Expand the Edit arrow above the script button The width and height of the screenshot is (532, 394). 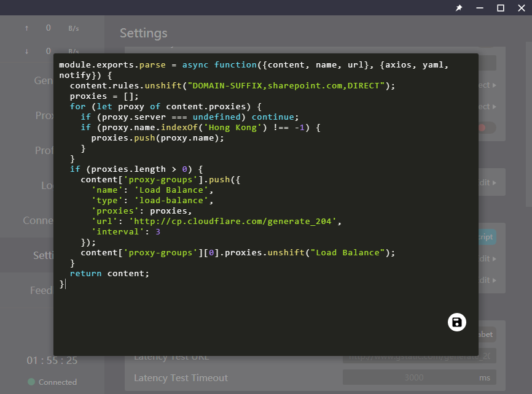pos(490,182)
